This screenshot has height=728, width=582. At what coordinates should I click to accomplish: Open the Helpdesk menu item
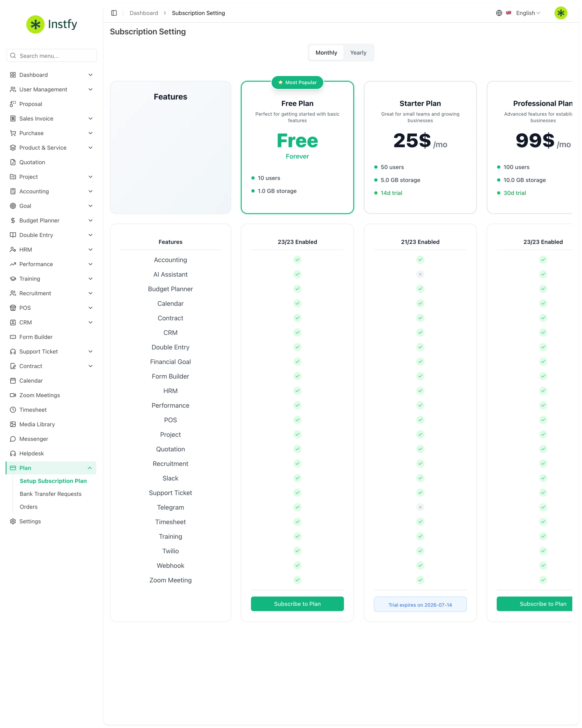(51, 454)
